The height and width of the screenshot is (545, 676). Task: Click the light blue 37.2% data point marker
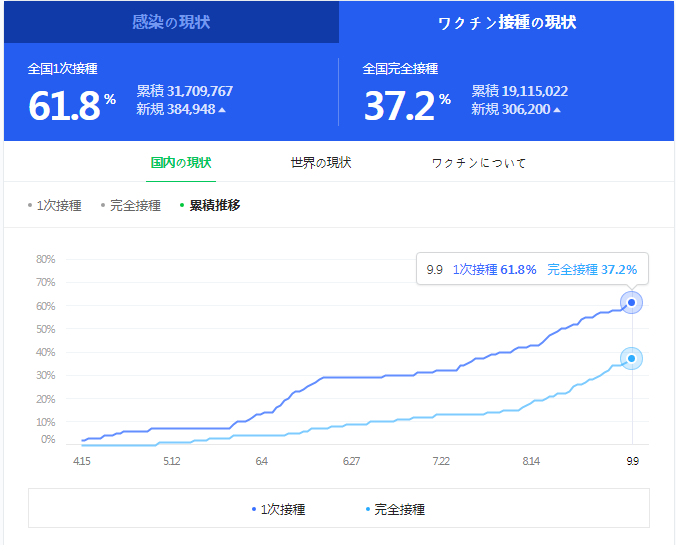point(631,358)
